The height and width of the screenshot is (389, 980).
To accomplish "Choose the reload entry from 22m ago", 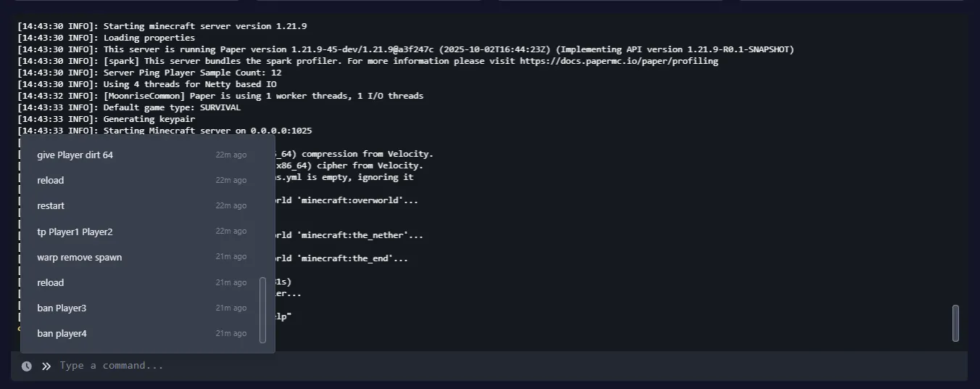I will 51,181.
